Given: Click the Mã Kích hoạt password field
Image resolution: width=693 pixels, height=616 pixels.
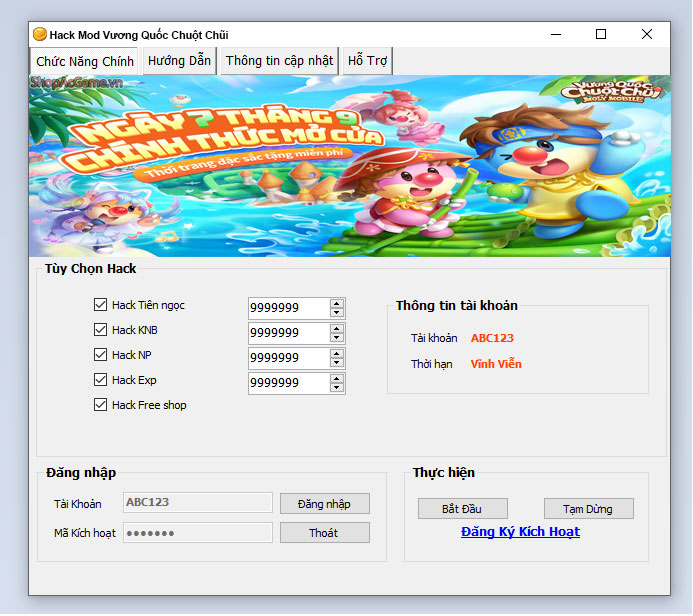Looking at the screenshot, I should tap(197, 533).
